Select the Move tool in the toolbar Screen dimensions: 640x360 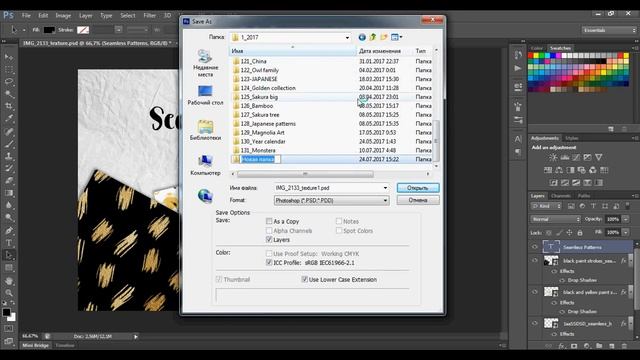pyautogui.click(x=9, y=57)
